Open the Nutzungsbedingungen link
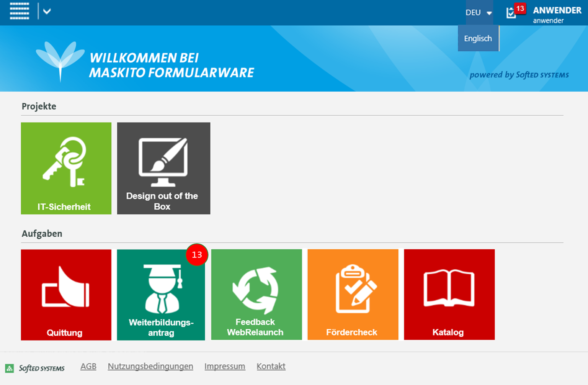 (150, 366)
